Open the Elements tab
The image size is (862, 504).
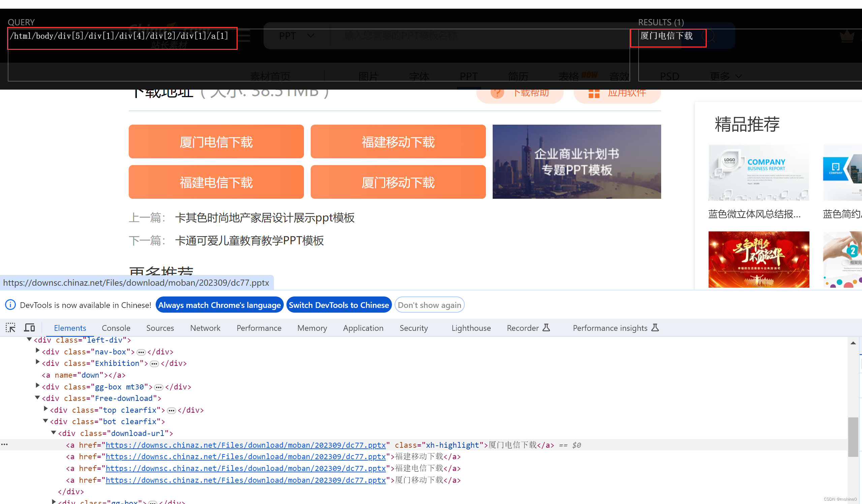[70, 328]
